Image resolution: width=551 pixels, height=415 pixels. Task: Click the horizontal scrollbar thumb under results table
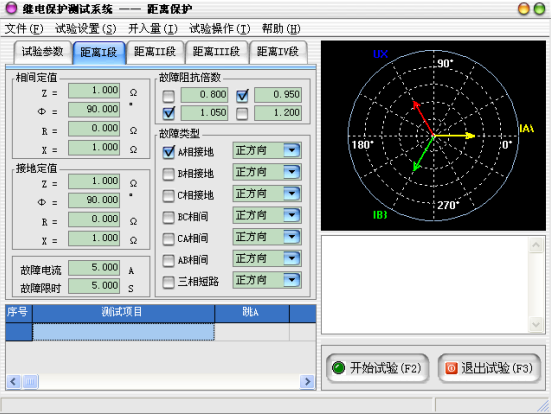[x=31, y=381]
